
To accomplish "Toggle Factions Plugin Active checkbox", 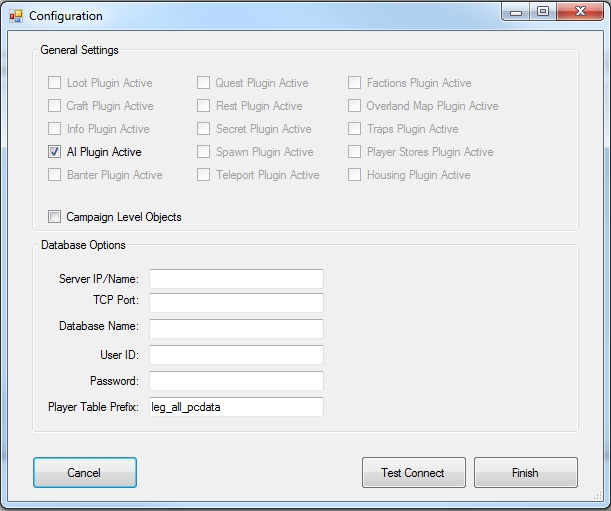I will coord(355,83).
